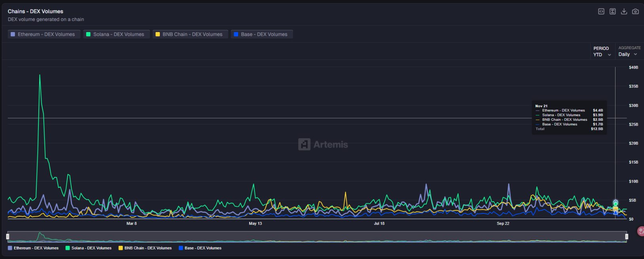The image size is (644, 259).
Task: Click the sigma summation icon
Action: (612, 11)
